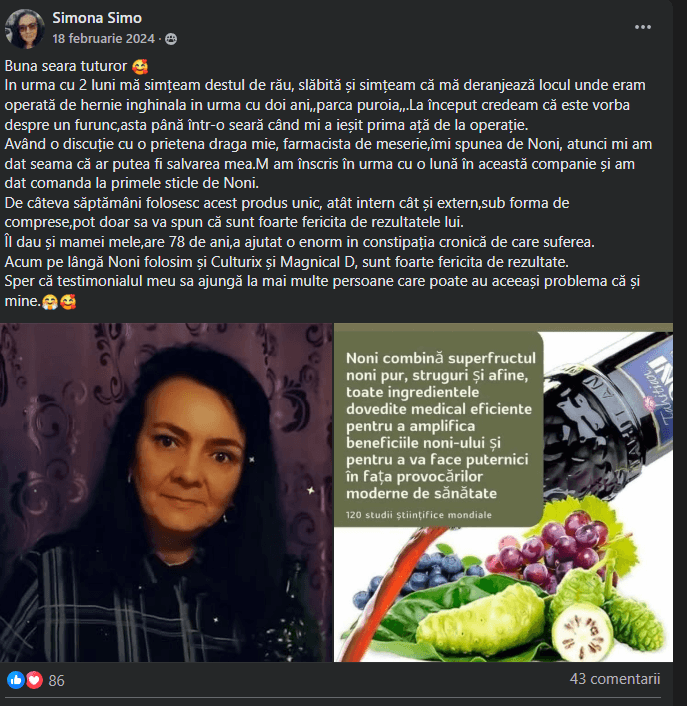Screen dimensions: 687x706
Task: Click the globe public-audience icon
Action: coord(171,39)
